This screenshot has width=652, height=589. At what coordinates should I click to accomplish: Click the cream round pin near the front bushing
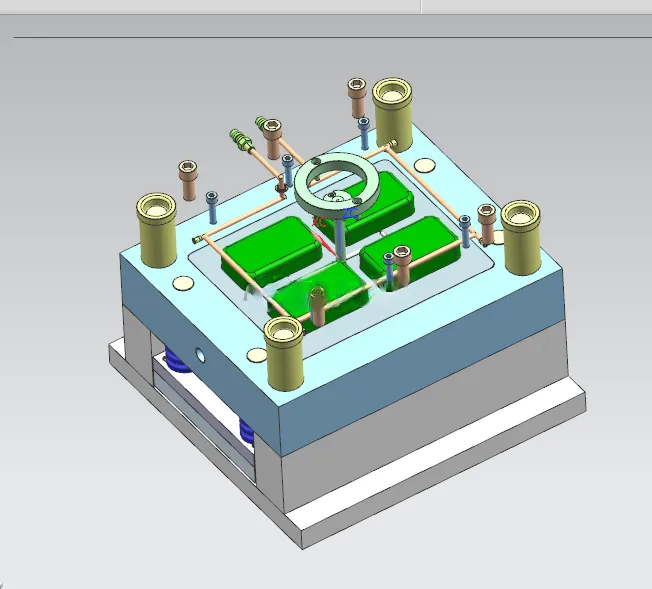pos(256,355)
